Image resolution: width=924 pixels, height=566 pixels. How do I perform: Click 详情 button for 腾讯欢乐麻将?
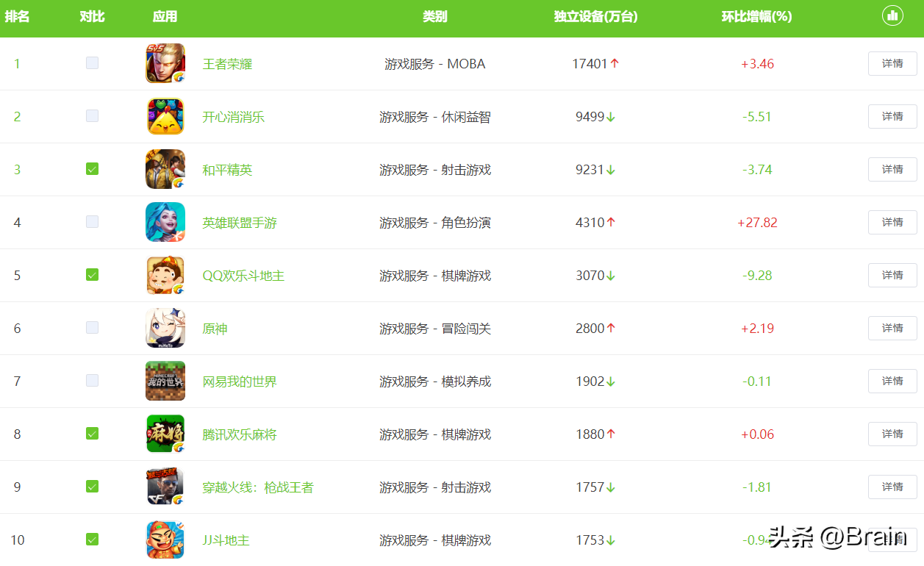(892, 434)
